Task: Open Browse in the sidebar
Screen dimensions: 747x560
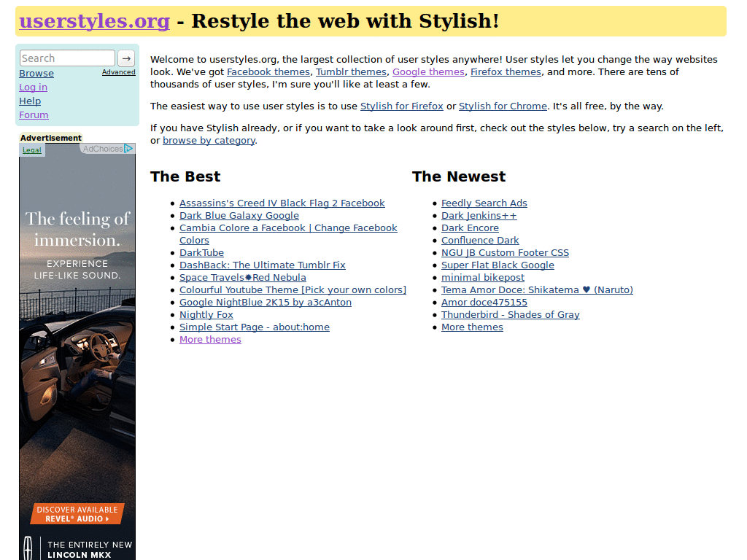Action: (x=36, y=74)
